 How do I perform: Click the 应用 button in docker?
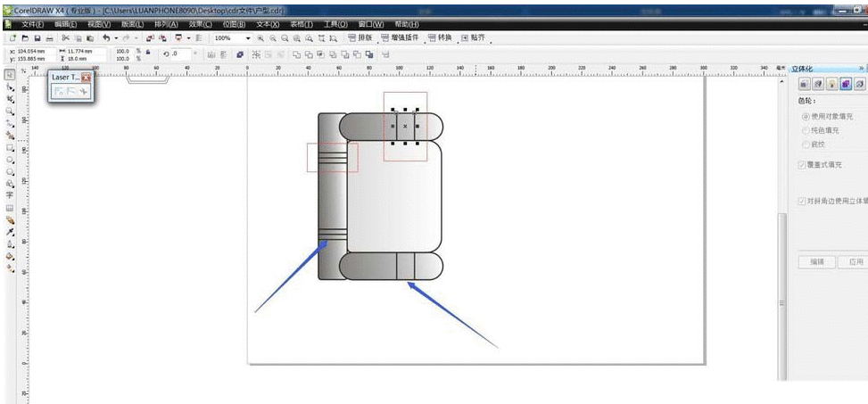tap(856, 262)
